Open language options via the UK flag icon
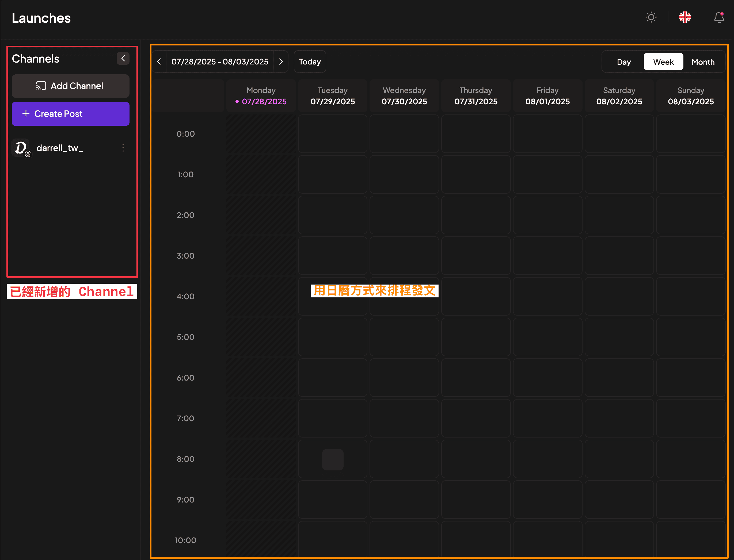 click(685, 17)
